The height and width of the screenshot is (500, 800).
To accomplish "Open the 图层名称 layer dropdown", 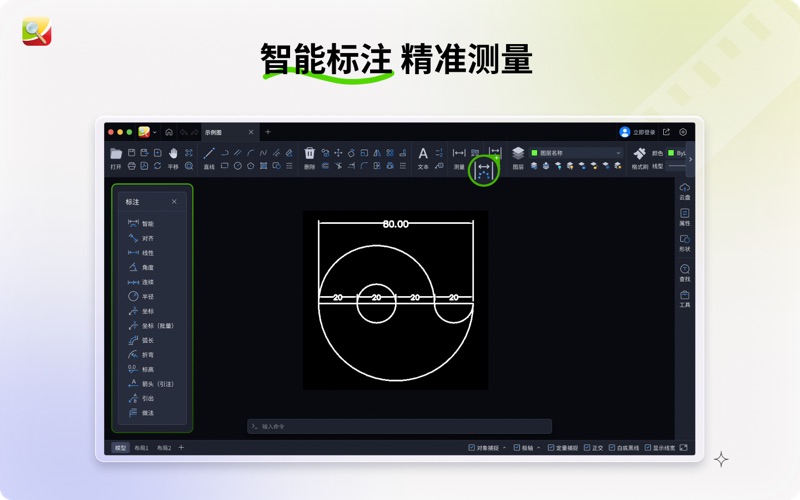I will click(576, 153).
